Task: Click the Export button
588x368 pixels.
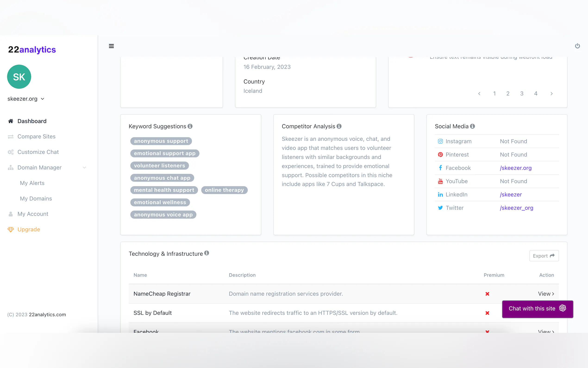Action: tap(544, 256)
